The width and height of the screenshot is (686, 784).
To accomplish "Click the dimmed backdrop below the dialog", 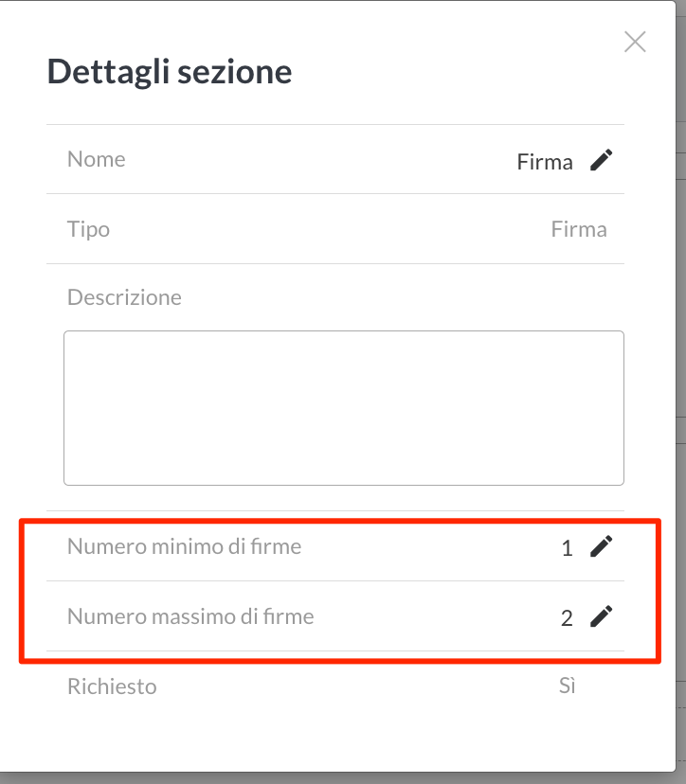I will pyautogui.click(x=341, y=778).
